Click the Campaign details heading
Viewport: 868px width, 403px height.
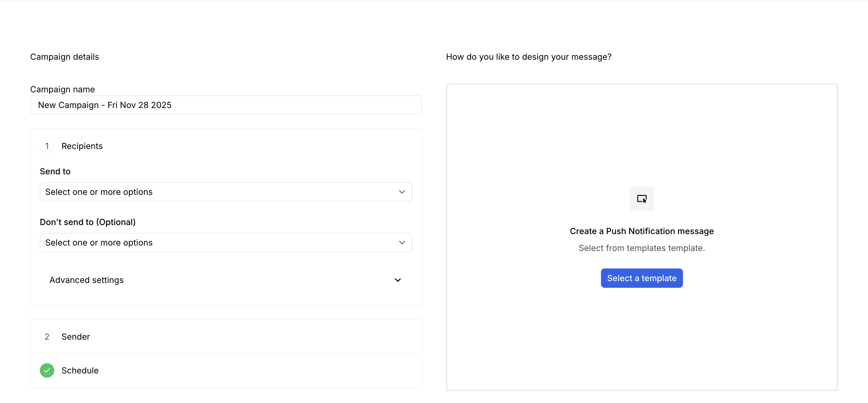(64, 57)
